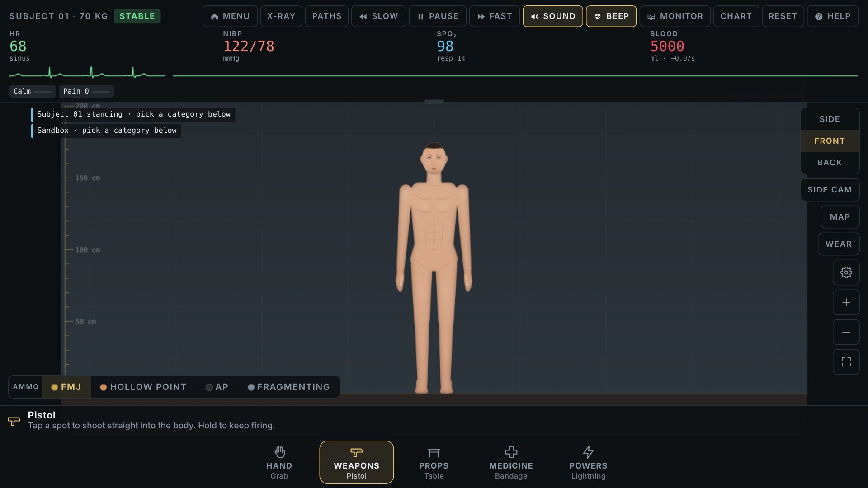Enter fullscreen with the expand icon
The image size is (868, 488).
click(x=846, y=362)
